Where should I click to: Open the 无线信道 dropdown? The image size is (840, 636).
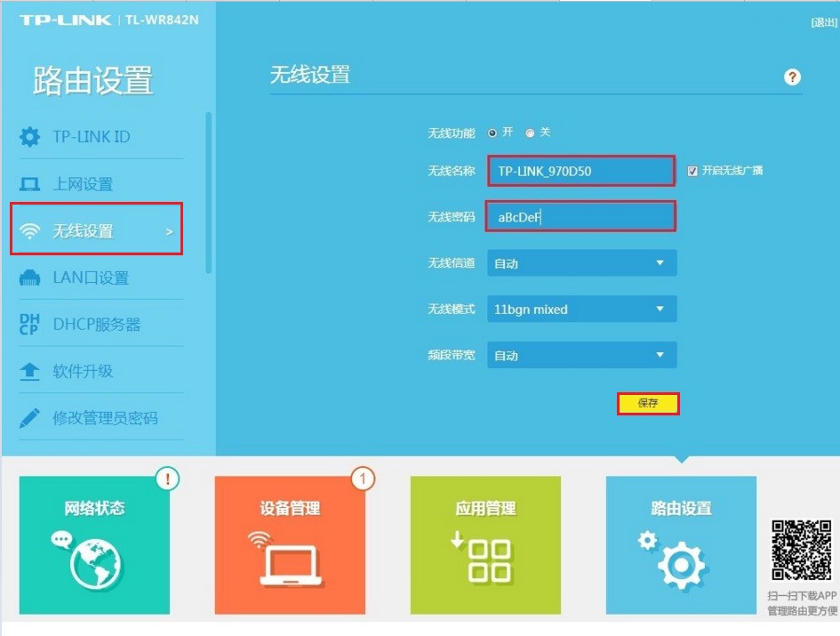coord(582,262)
